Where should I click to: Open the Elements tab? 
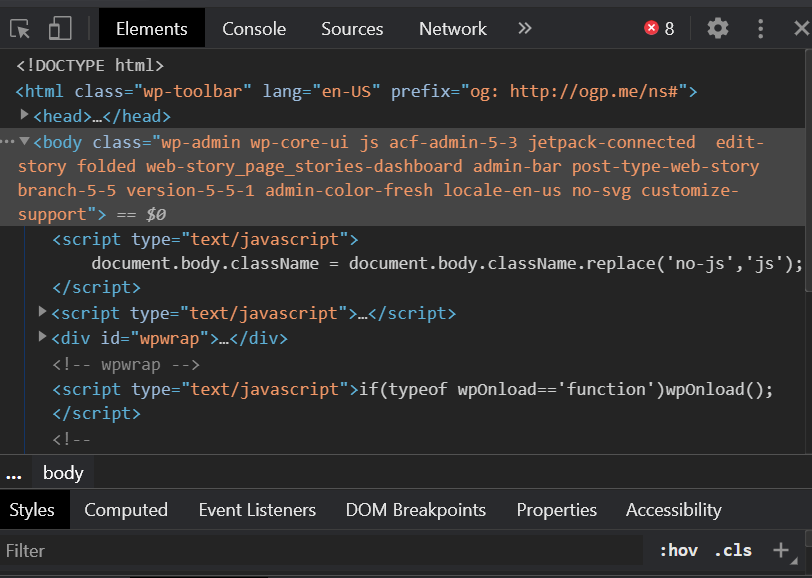(152, 28)
